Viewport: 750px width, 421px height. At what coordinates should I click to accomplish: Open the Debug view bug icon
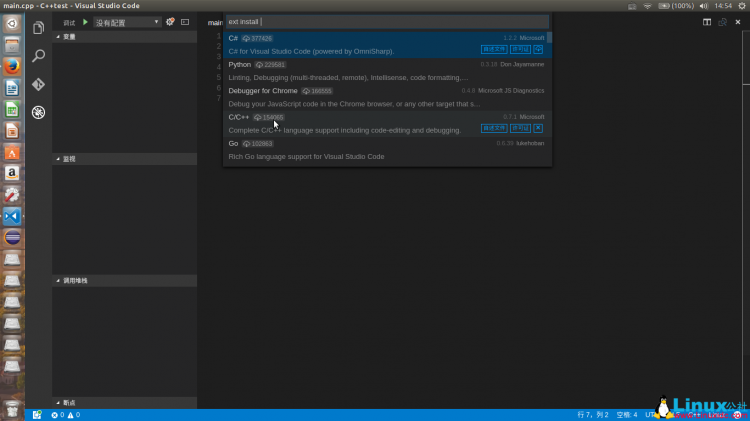[x=38, y=112]
